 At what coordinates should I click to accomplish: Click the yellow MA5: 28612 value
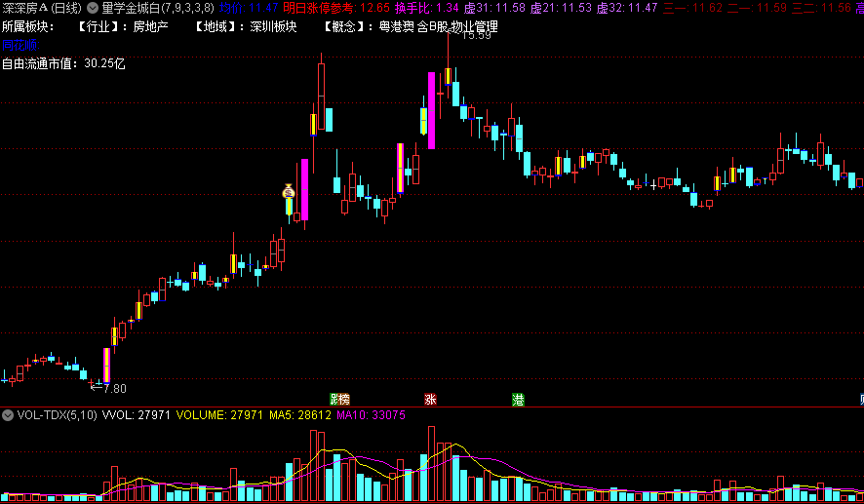click(300, 414)
